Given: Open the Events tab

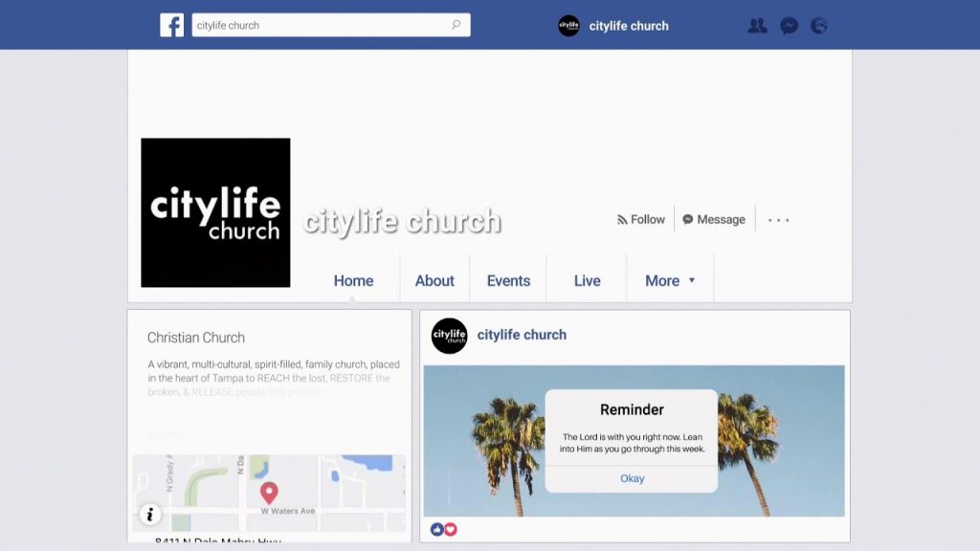Looking at the screenshot, I should point(508,280).
